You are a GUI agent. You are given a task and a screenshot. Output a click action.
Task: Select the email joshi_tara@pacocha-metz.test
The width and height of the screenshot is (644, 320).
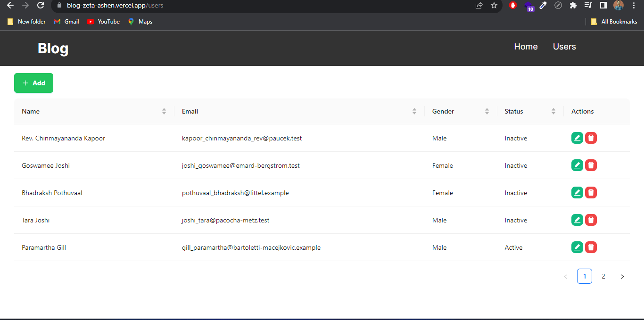[226, 220]
